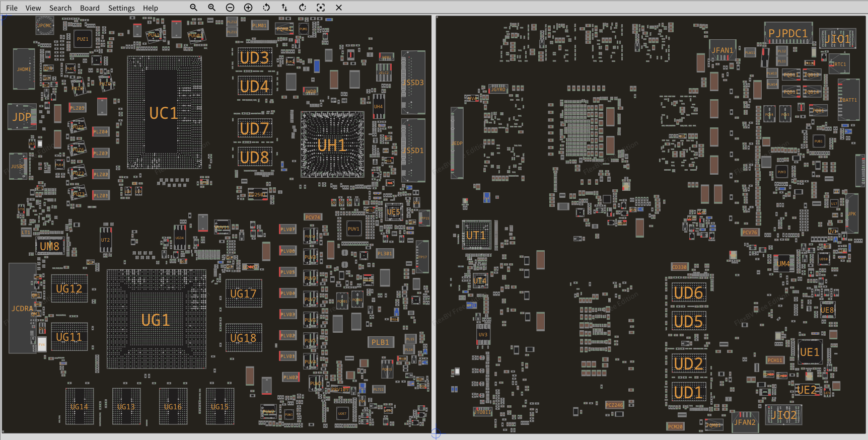
Task: Click the PJPDC1 connector component
Action: 787,33
